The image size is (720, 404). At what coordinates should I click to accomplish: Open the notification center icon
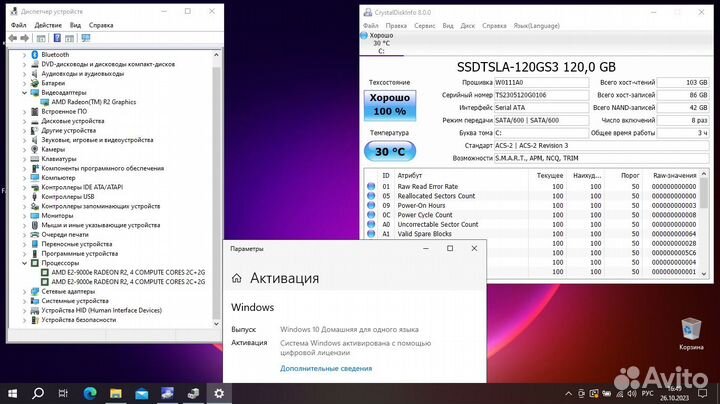[702, 393]
